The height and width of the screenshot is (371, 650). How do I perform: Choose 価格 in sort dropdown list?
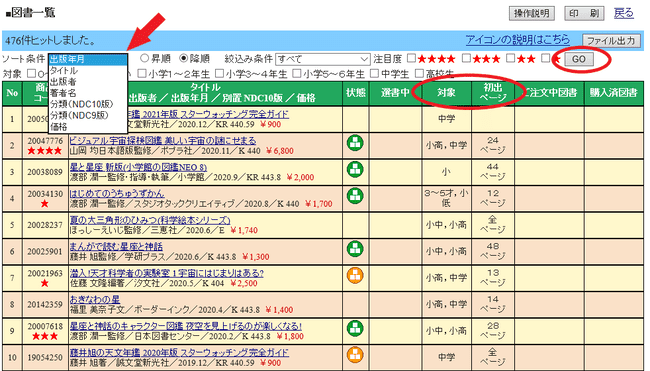(87, 126)
